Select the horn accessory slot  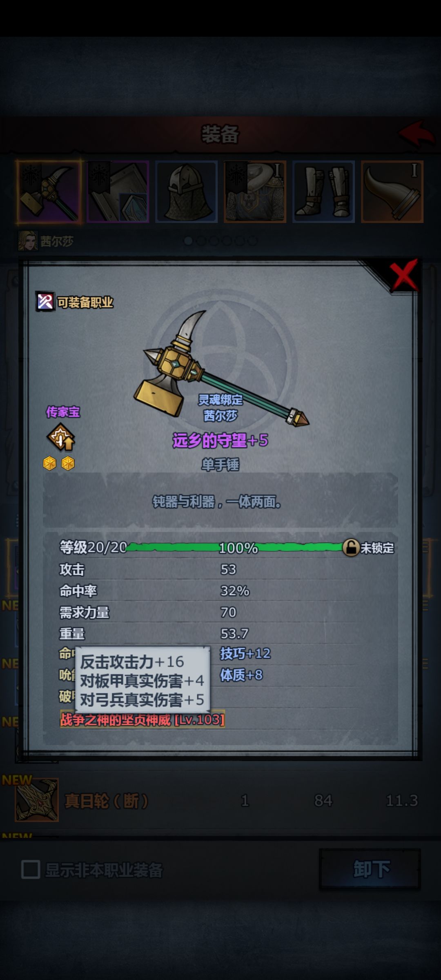pyautogui.click(x=392, y=192)
